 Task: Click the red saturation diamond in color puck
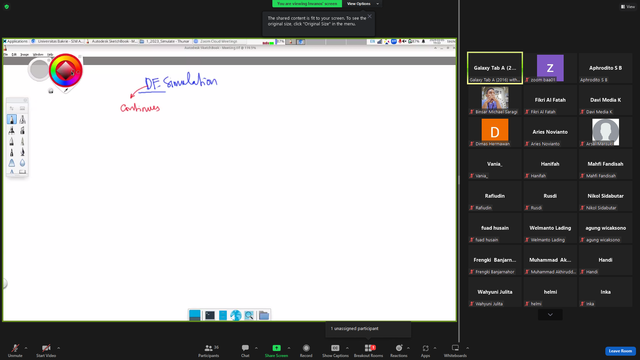pos(65,71)
